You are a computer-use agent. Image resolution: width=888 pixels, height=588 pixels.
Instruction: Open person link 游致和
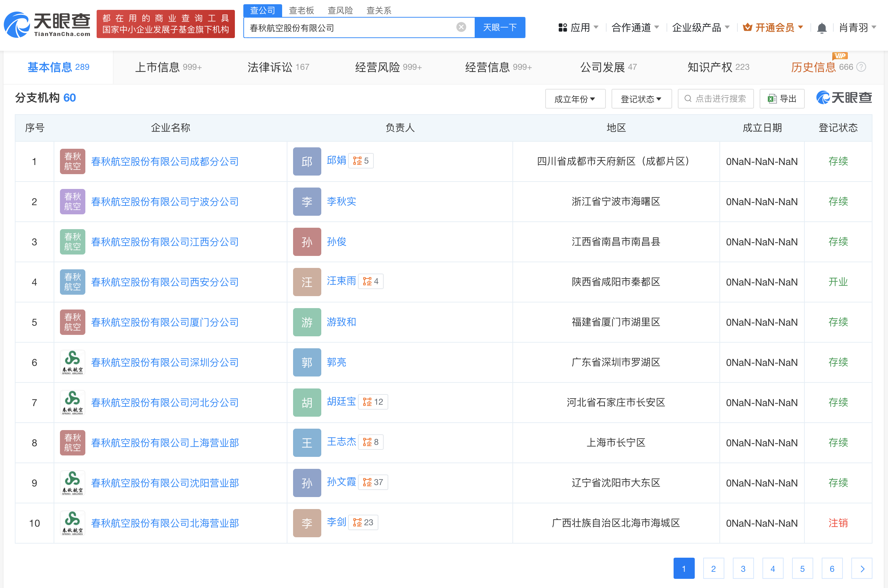(x=341, y=321)
